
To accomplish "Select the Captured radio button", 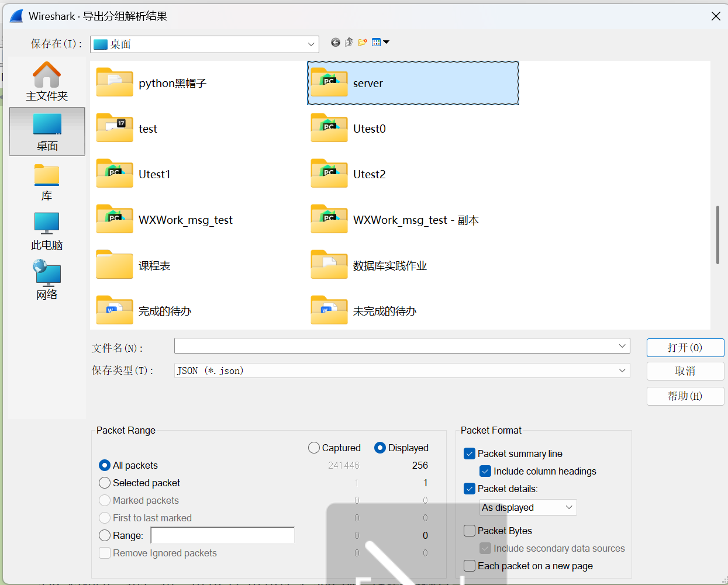I will coord(314,448).
